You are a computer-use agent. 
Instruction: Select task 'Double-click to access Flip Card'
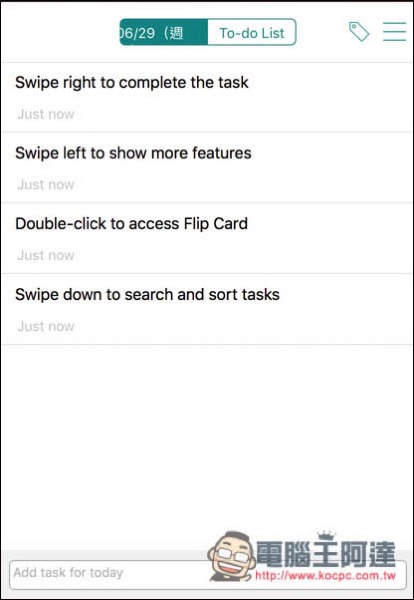[x=207, y=238]
